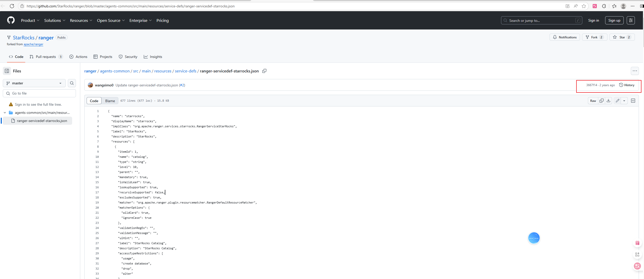Switch to Blame view
644x279 pixels.
110,101
